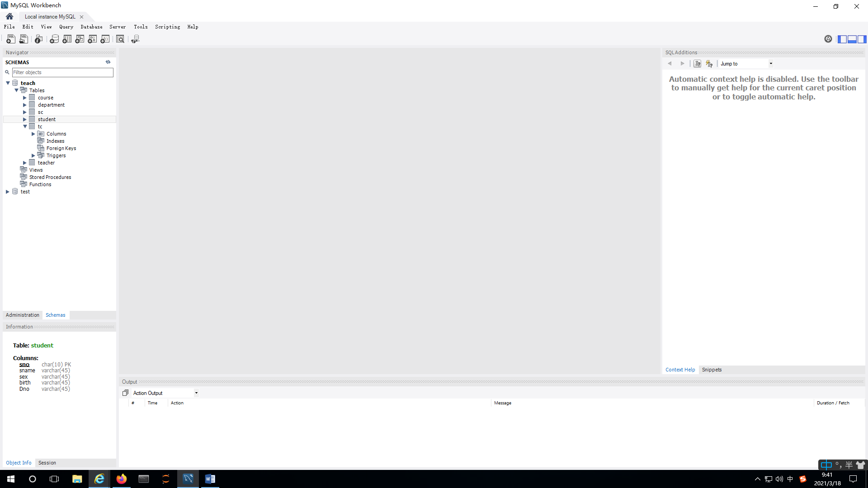The height and width of the screenshot is (488, 868).
Task: Expand the student table node
Action: (25, 119)
